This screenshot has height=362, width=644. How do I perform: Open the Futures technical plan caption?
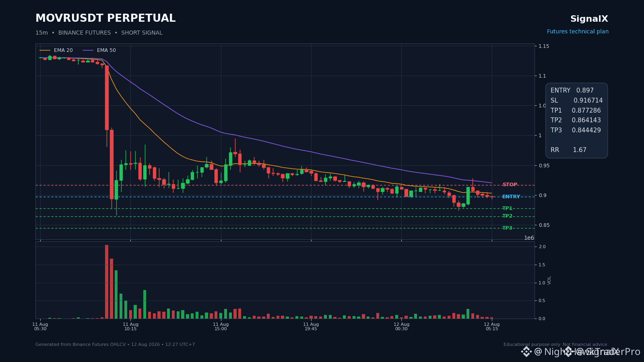click(x=578, y=32)
